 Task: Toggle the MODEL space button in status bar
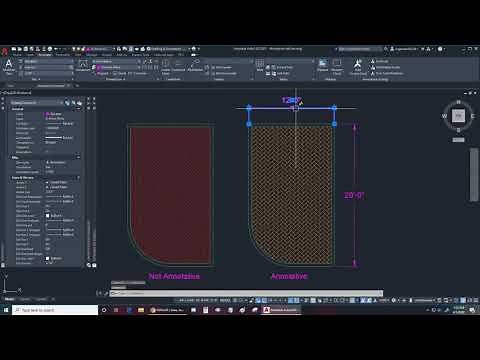coord(225,300)
